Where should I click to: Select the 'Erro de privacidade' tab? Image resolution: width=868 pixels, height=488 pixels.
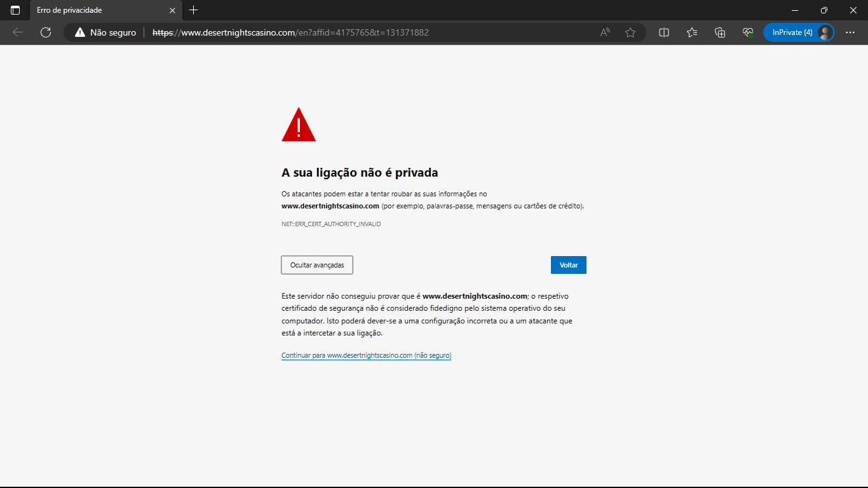pyautogui.click(x=95, y=10)
